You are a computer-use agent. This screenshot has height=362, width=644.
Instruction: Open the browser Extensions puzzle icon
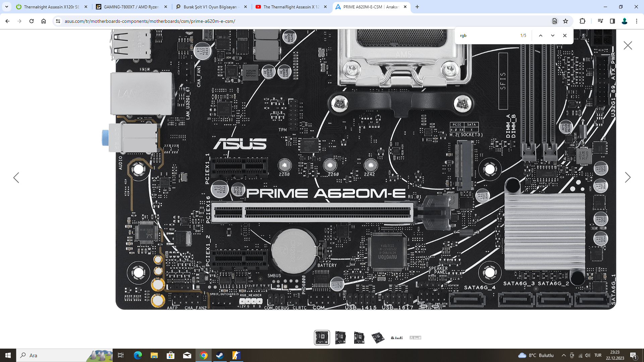point(582,21)
